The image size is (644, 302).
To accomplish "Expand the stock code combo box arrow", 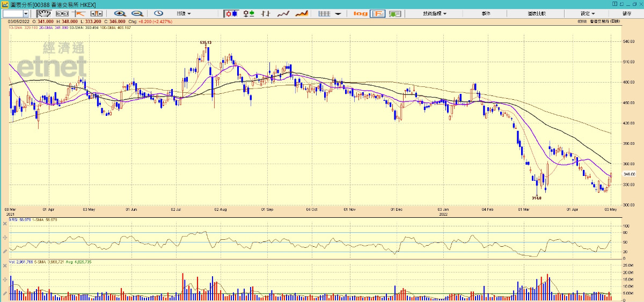I will click(26, 13).
